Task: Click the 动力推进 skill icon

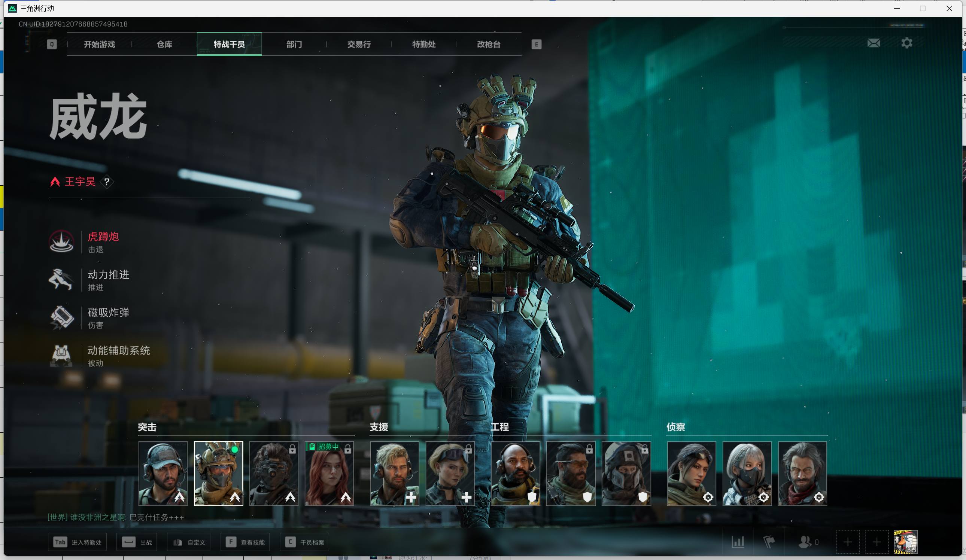Action: [x=61, y=280]
